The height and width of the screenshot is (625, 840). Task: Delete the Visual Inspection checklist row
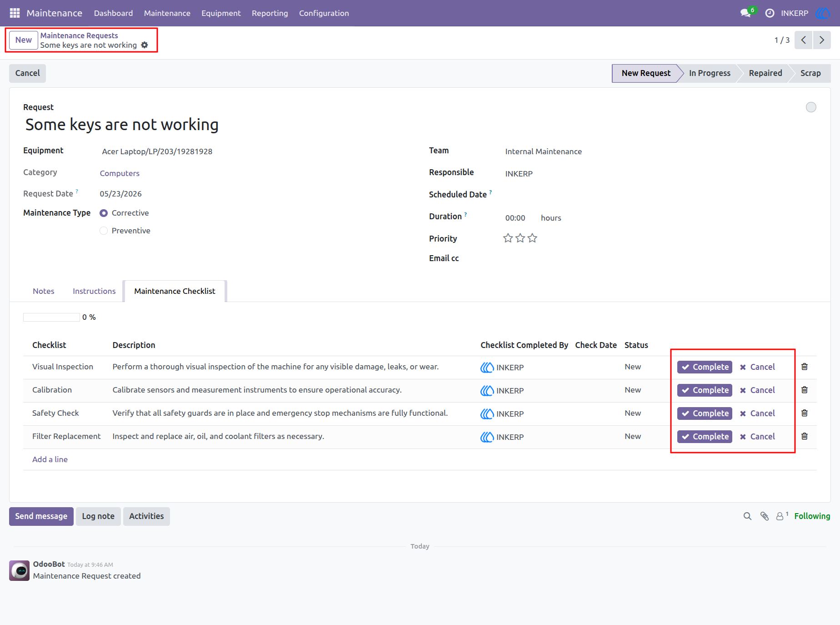[805, 367]
